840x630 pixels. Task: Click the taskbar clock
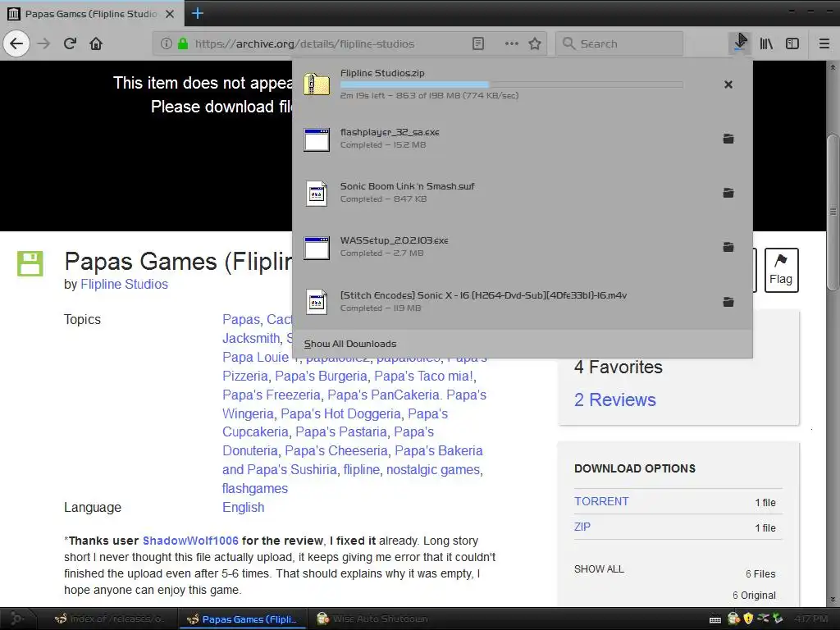pyautogui.click(x=810, y=619)
